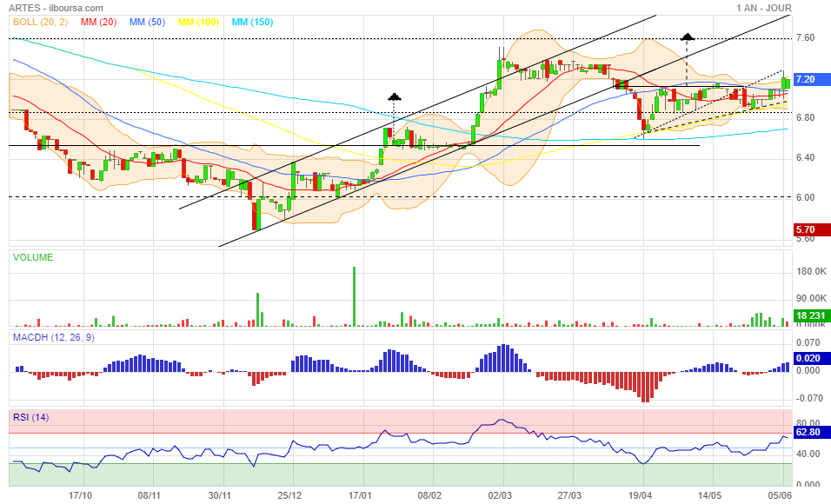Click the 40.00 RSI axis label
This screenshot has height=504, width=831.
(808, 454)
